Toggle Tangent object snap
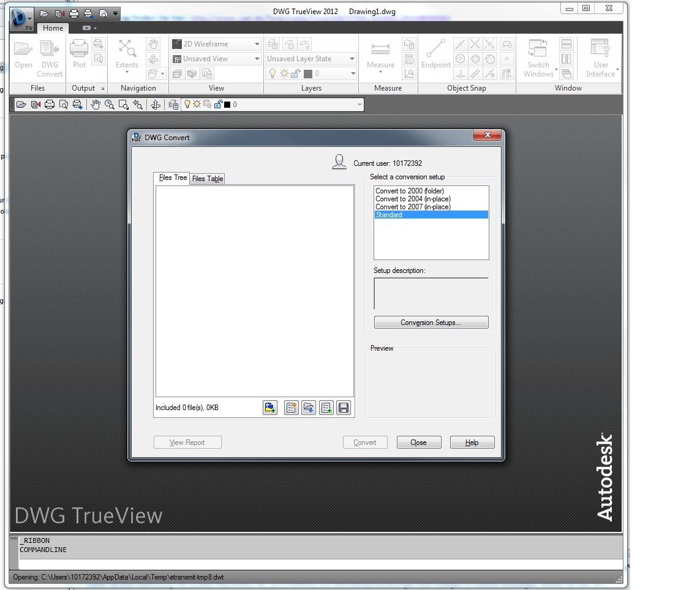This screenshot has height=590, width=700. click(490, 59)
